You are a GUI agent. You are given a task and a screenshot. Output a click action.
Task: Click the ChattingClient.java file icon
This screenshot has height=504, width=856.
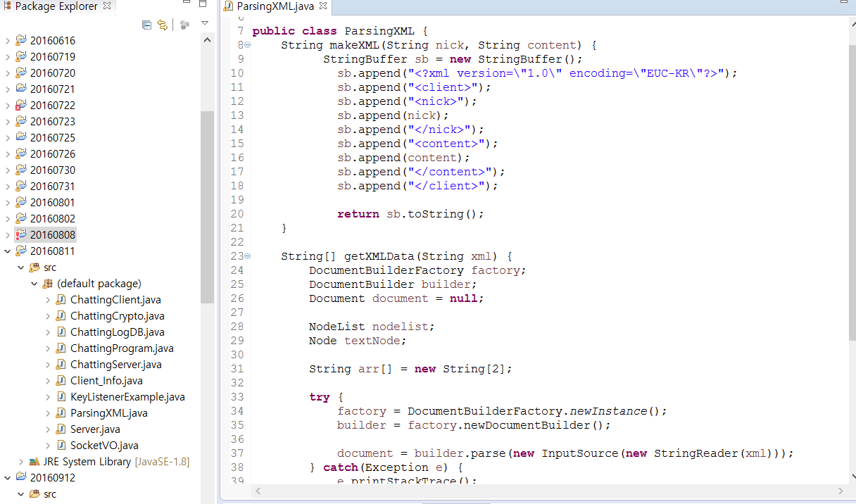62,300
